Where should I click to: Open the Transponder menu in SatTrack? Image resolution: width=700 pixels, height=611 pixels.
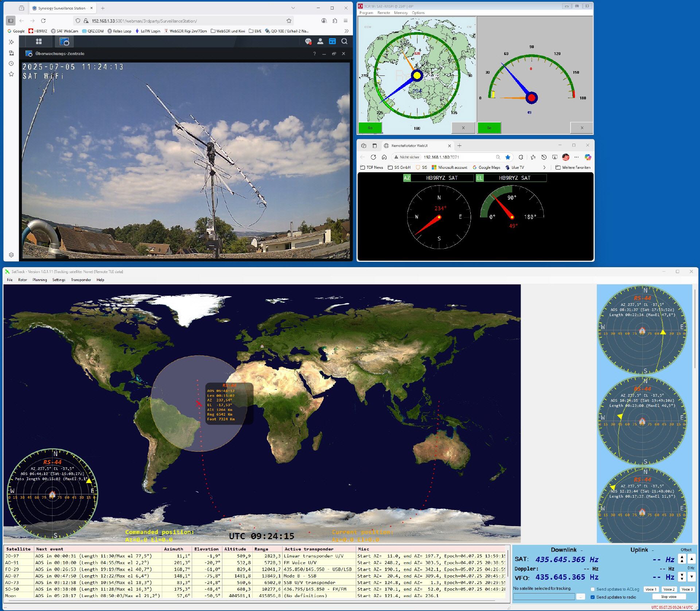[81, 280]
